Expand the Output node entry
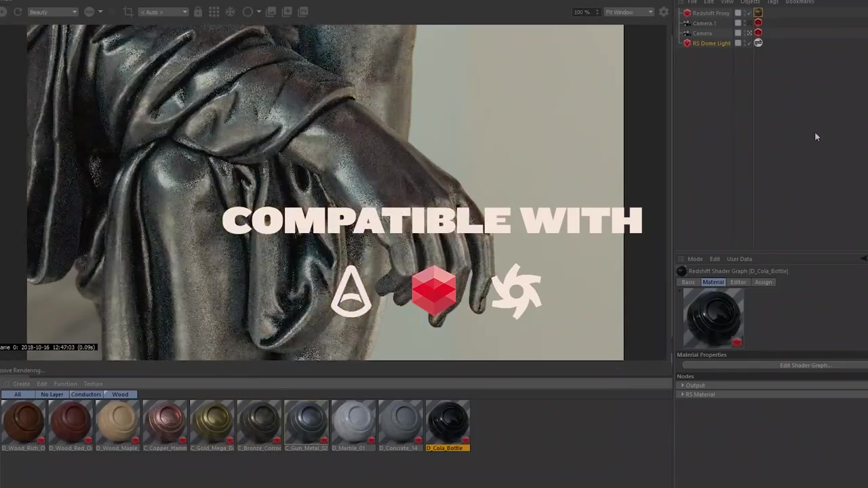The width and height of the screenshot is (868, 488). [694, 385]
